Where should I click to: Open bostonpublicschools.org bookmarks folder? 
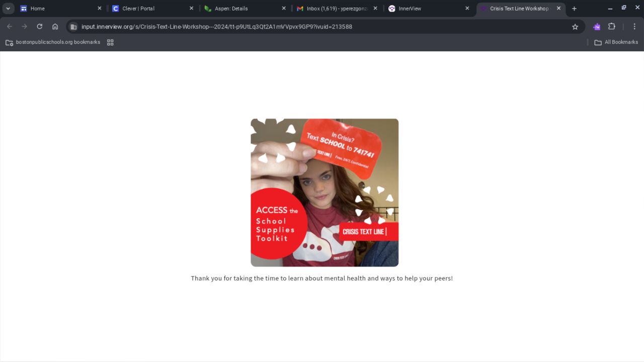tap(53, 42)
